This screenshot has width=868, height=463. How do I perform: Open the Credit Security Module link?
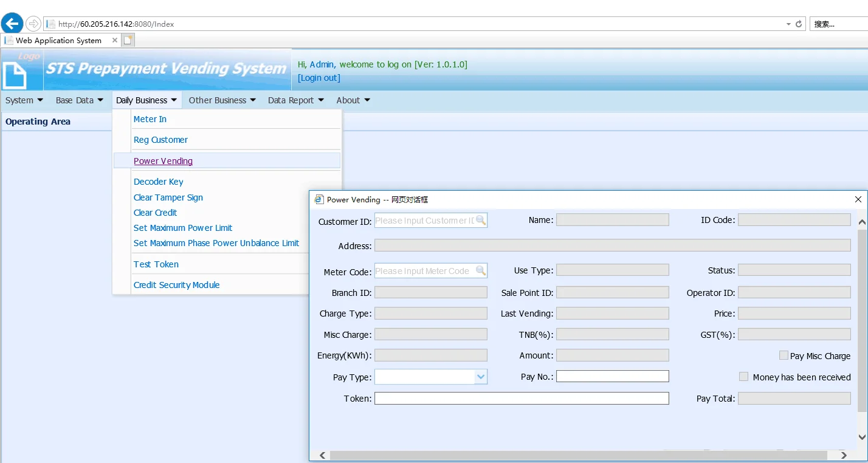176,285
